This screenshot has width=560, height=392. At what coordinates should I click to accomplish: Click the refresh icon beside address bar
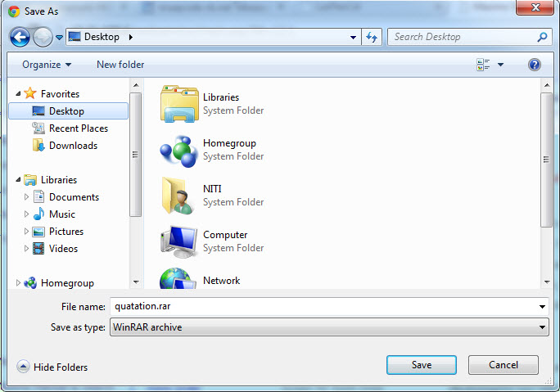(x=372, y=37)
